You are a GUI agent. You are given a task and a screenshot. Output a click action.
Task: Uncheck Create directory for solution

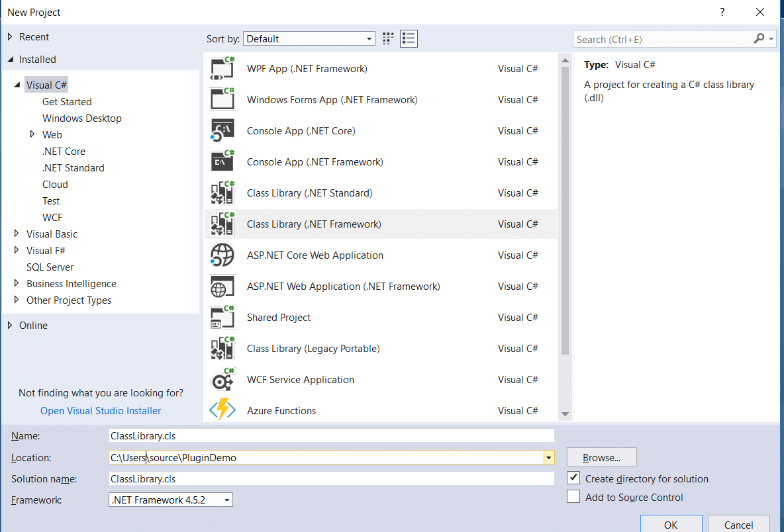point(573,478)
